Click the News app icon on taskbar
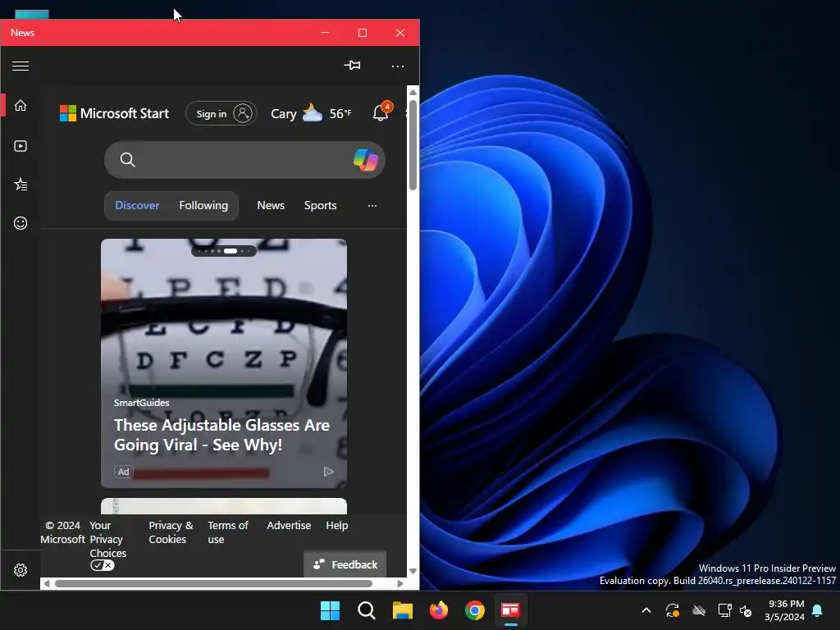 tap(510, 610)
